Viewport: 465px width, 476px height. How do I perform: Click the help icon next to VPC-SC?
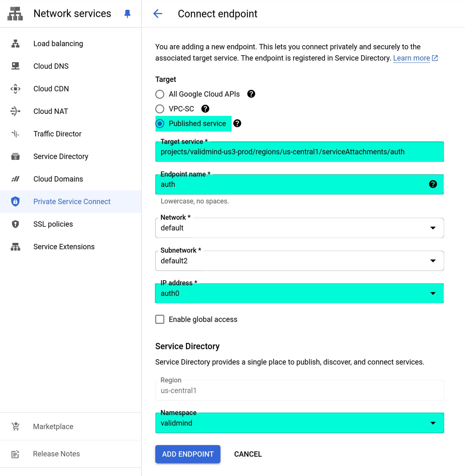pyautogui.click(x=205, y=109)
